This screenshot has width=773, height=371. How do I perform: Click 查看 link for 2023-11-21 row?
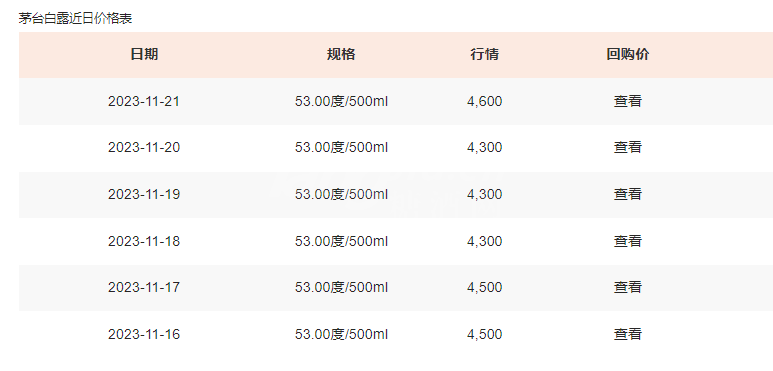tap(628, 101)
